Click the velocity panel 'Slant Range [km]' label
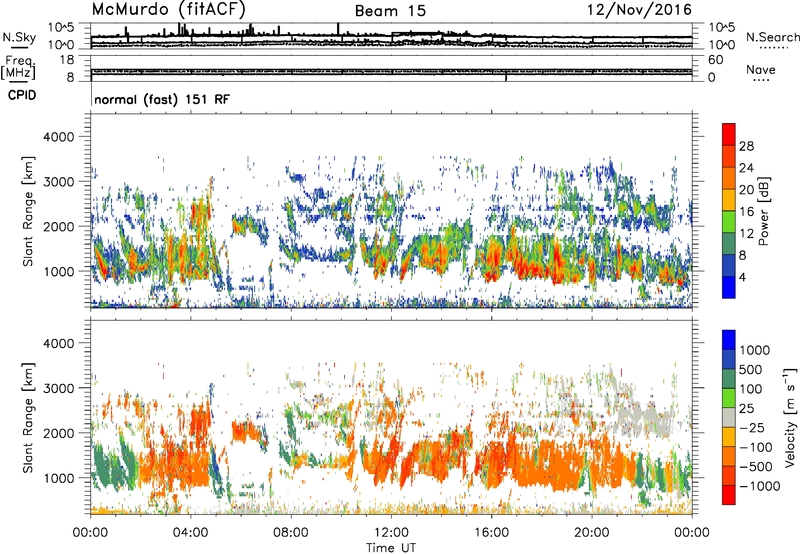Viewport: 800px width, 554px height. click(28, 417)
